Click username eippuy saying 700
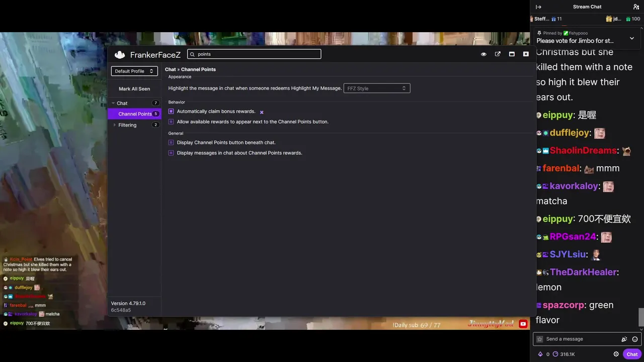This screenshot has width=644, height=362. click(x=557, y=219)
